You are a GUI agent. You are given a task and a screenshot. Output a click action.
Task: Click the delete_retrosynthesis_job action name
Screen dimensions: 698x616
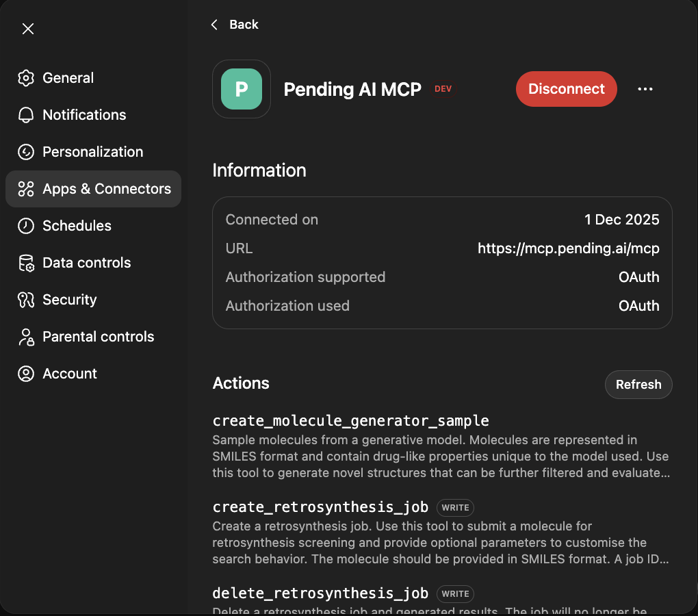[x=320, y=593]
